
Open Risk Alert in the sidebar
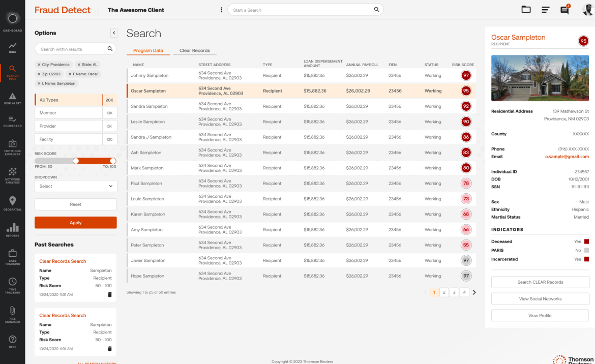tap(13, 99)
